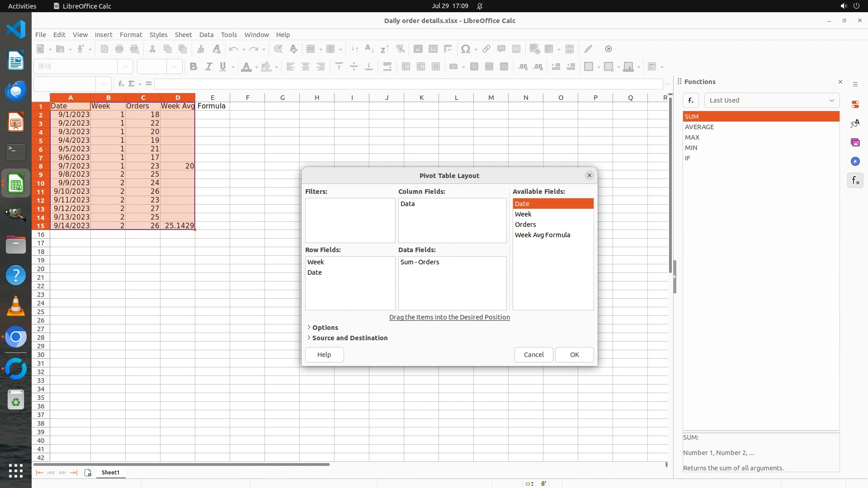This screenshot has height=488, width=868.
Task: Open the Last Used category dropdown
Action: (771, 100)
